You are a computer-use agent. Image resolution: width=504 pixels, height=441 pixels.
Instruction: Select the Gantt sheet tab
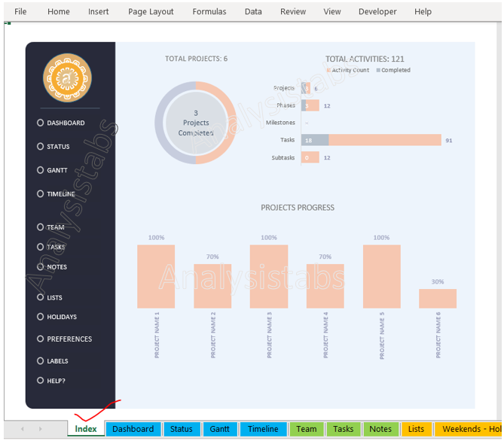click(220, 429)
